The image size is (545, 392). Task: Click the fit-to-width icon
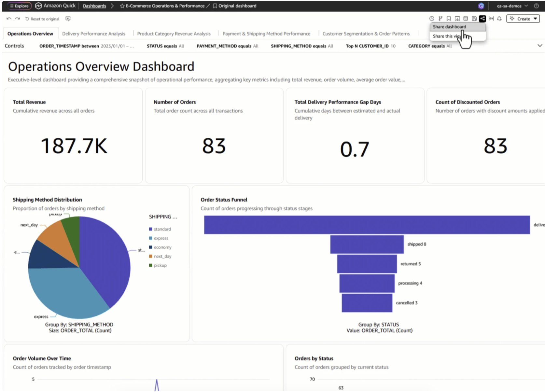(491, 19)
